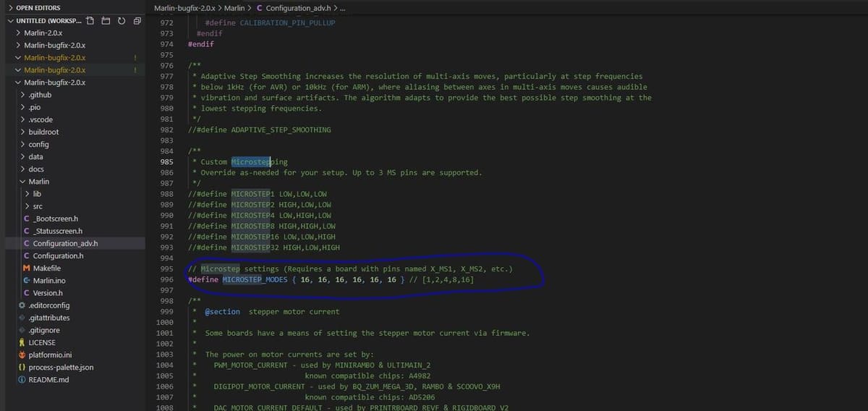Image resolution: width=868 pixels, height=411 pixels.
Task: Refresh the explorer with the refresh icon
Action: (121, 20)
